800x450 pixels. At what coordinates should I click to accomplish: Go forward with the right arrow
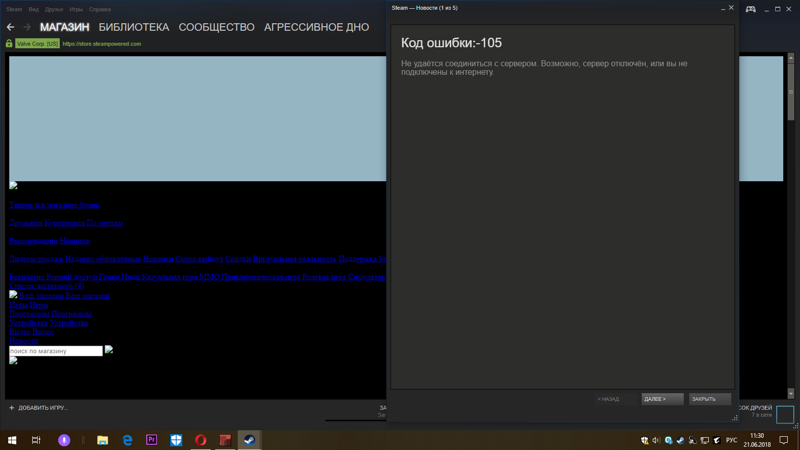click(27, 27)
